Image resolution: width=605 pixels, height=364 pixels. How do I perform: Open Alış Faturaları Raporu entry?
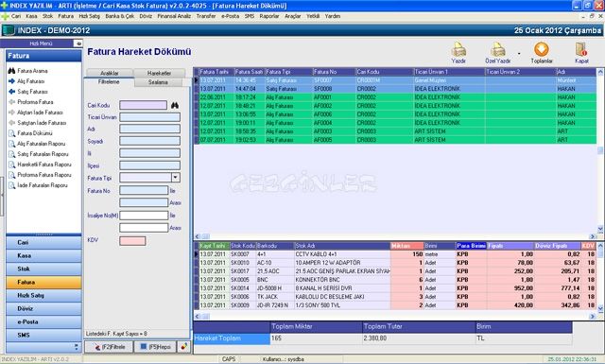pyautogui.click(x=41, y=144)
